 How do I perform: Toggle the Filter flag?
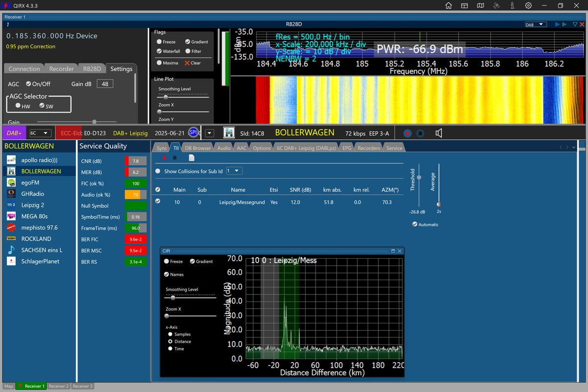click(x=187, y=51)
